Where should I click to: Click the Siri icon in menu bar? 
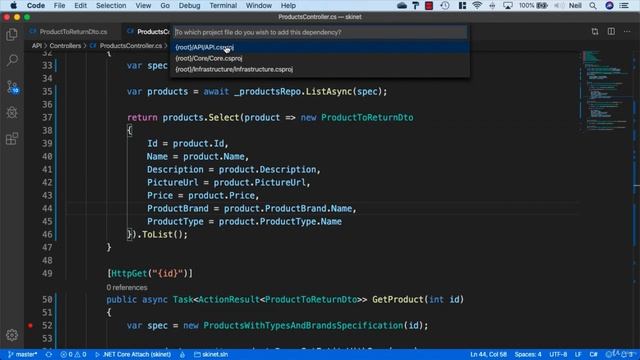[x=609, y=5]
